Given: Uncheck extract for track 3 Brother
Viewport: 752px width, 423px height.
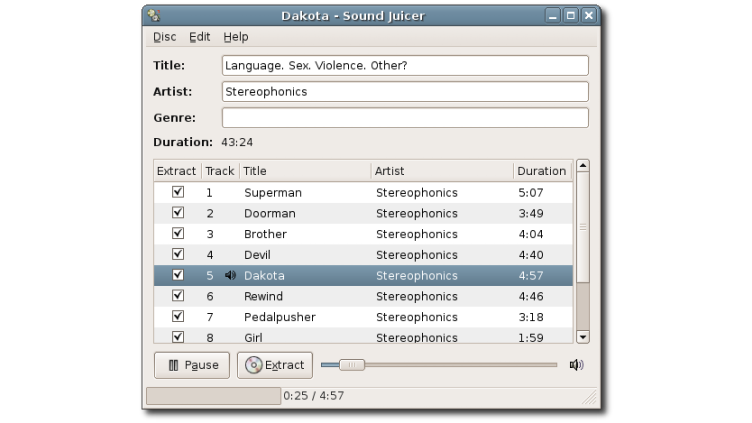Looking at the screenshot, I should pyautogui.click(x=178, y=233).
